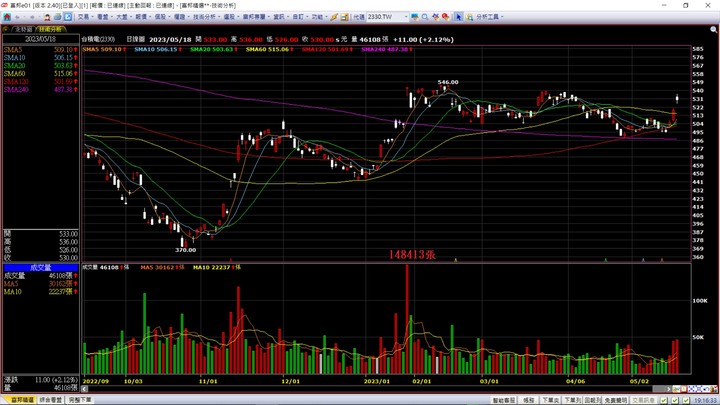Screen dimensions: 720x405
Task: Open the 分析工具 dropdown
Action: pyautogui.click(x=490, y=17)
